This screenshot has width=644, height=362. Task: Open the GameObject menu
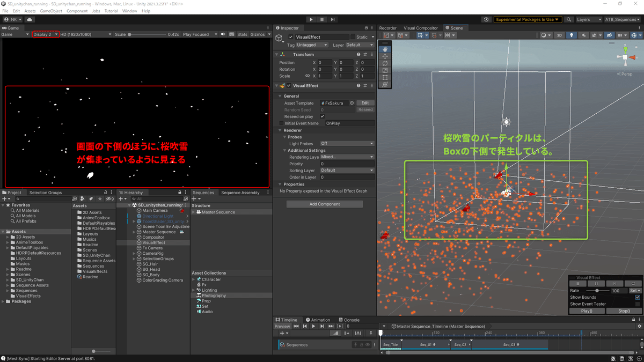coord(51,11)
